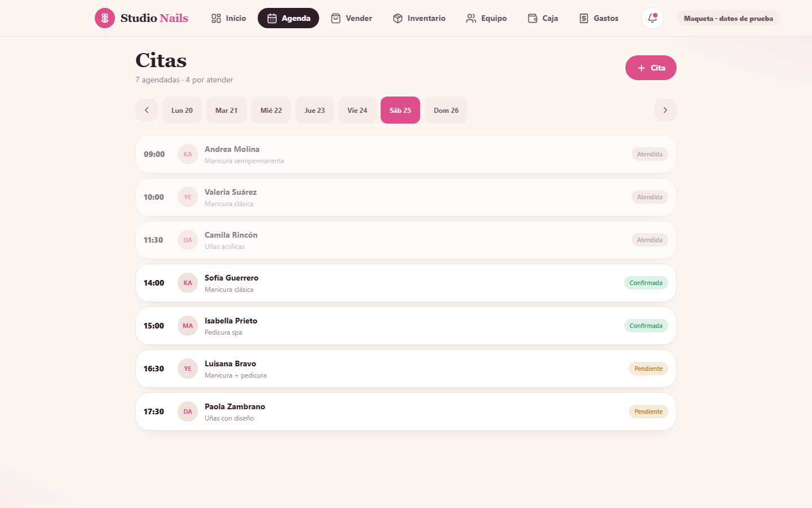Screen dimensions: 812x508
Task: Select day Dom 26
Action: click(446, 110)
